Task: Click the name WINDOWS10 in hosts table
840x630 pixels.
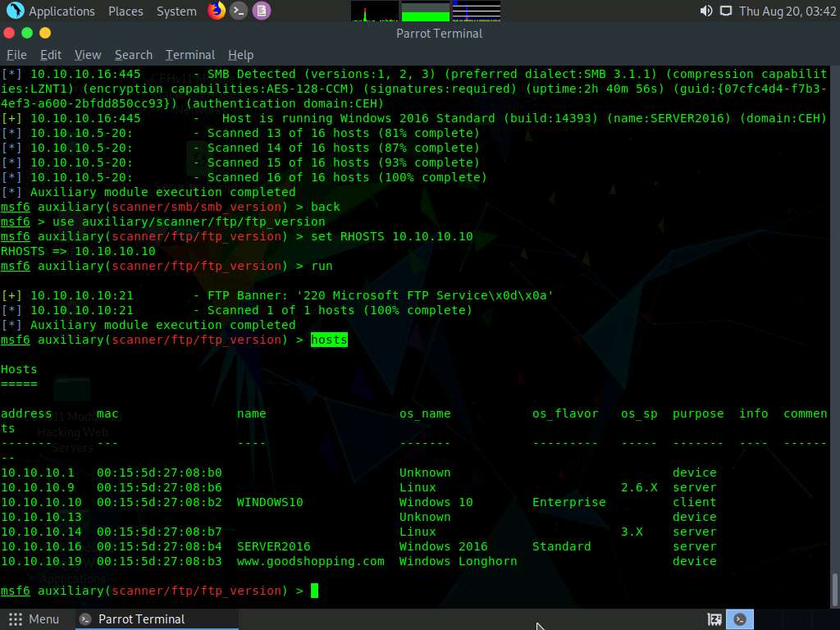Action: pos(270,502)
